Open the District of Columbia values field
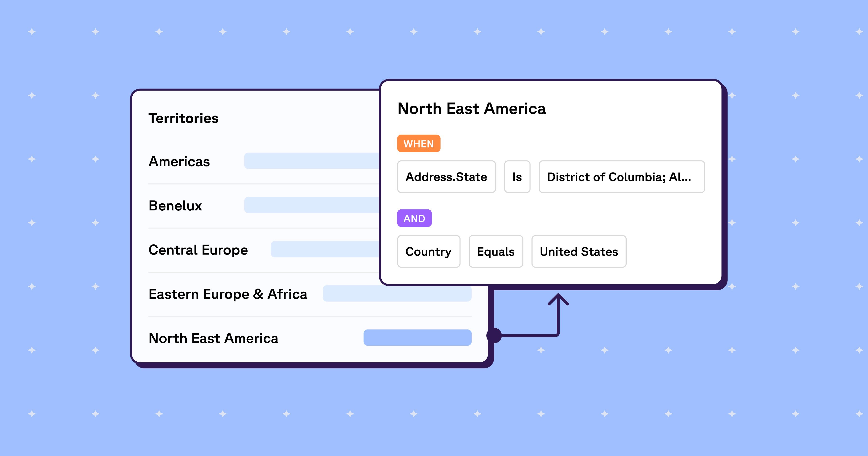 (x=622, y=177)
